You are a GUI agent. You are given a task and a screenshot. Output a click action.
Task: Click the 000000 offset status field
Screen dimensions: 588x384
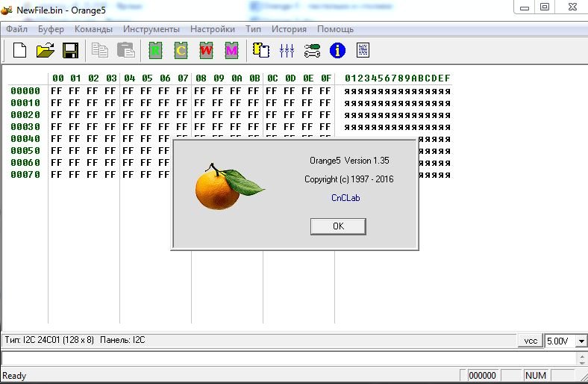pos(482,375)
